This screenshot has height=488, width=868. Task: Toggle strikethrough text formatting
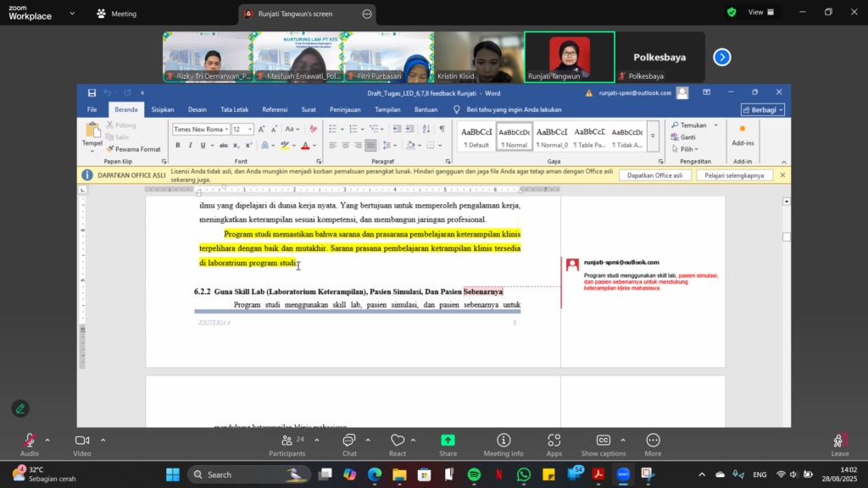[x=224, y=146]
